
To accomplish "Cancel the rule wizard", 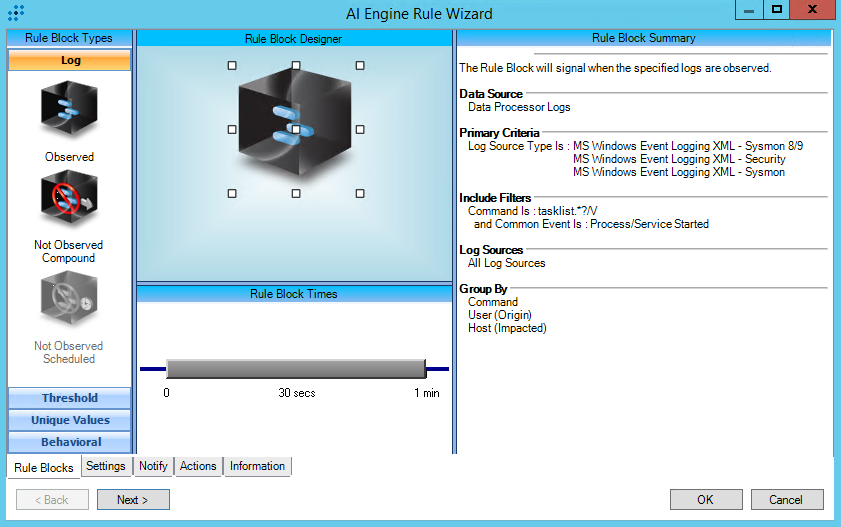I will [x=786, y=500].
